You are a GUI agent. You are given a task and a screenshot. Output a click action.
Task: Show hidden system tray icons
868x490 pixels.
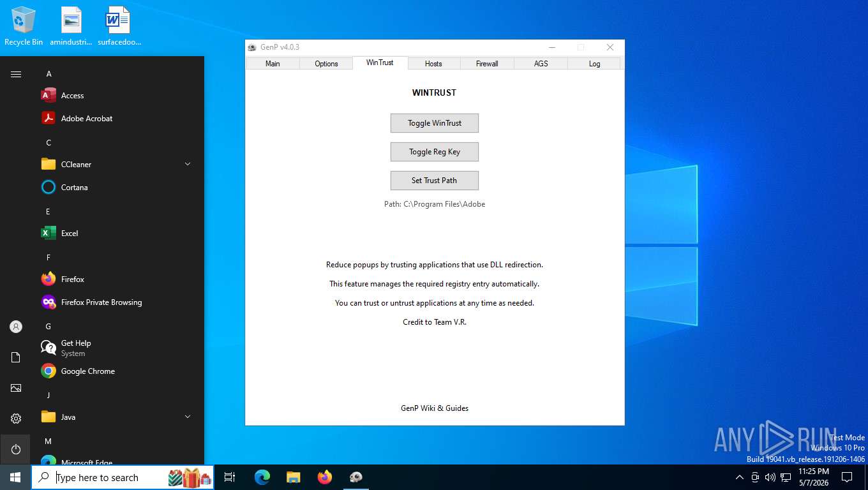pos(740,477)
